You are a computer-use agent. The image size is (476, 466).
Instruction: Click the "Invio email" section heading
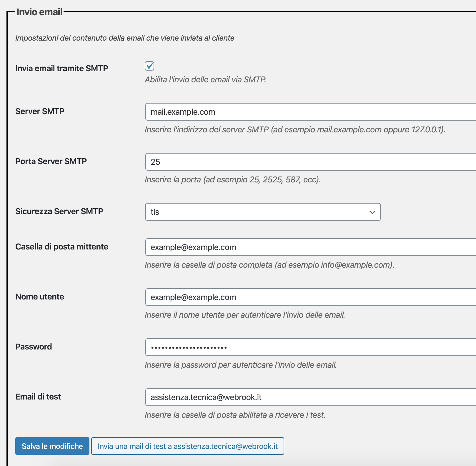[x=39, y=12]
